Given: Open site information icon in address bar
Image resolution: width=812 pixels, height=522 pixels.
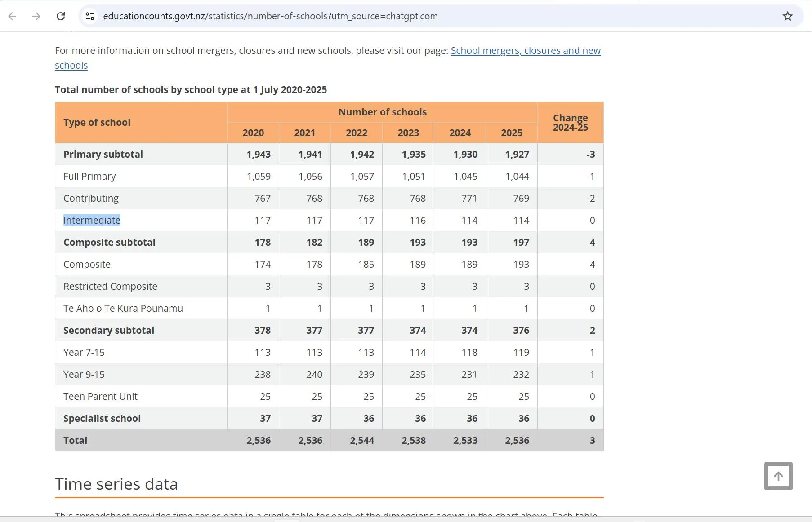Looking at the screenshot, I should tap(90, 16).
